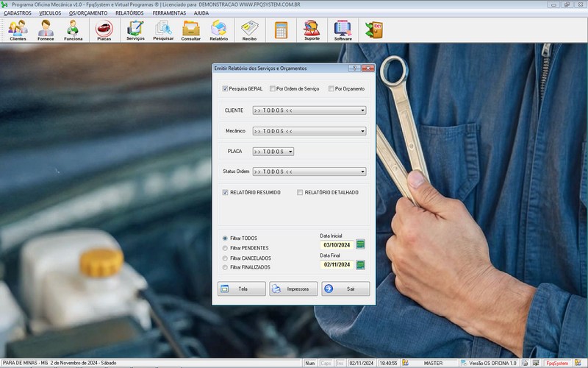
Task: Open the Mecânico dropdown
Action: pyautogui.click(x=362, y=131)
